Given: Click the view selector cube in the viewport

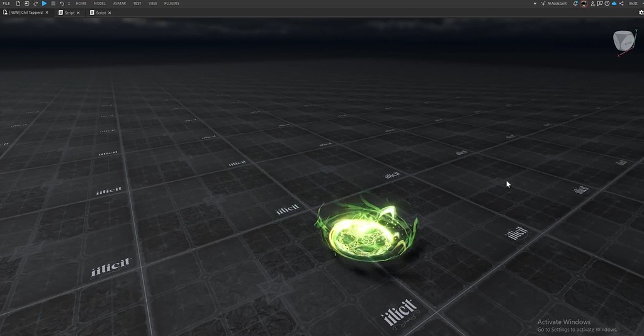Looking at the screenshot, I should coord(623,41).
